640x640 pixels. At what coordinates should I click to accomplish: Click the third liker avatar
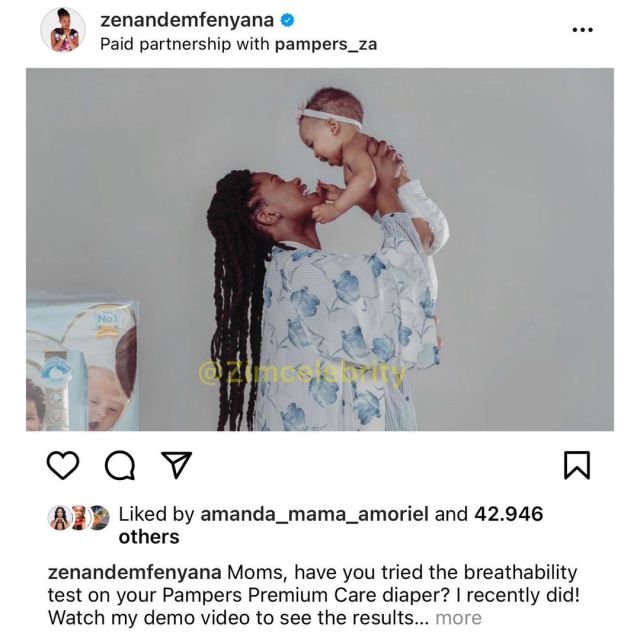click(99, 518)
